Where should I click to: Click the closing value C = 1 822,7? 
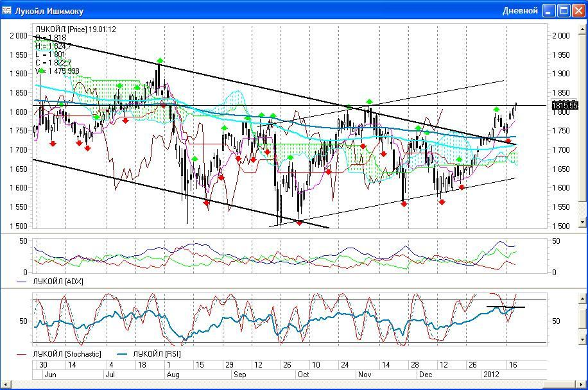click(54, 63)
